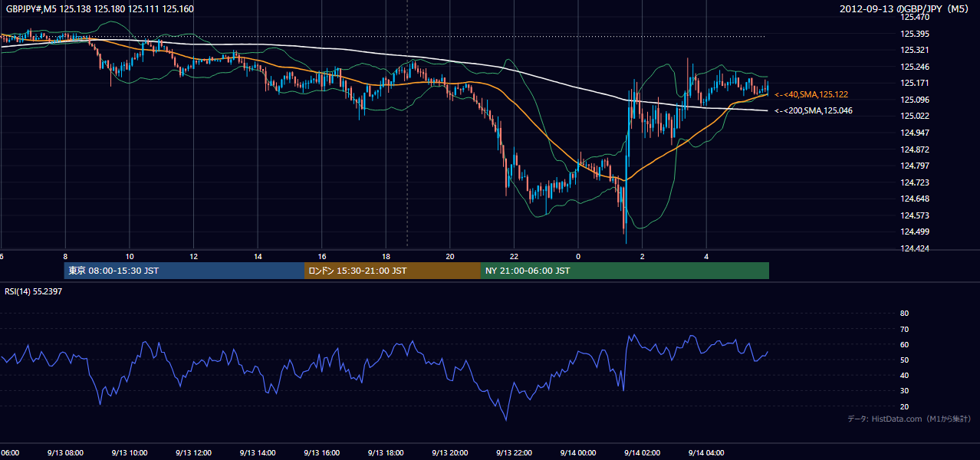Click the RSI(14) 55.2397 indicator label
This screenshot has width=980, height=460.
34,291
